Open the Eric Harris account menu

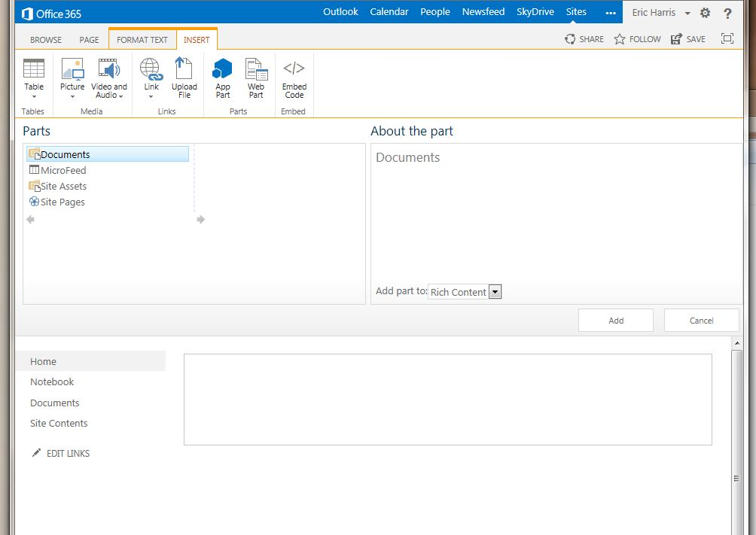click(661, 13)
